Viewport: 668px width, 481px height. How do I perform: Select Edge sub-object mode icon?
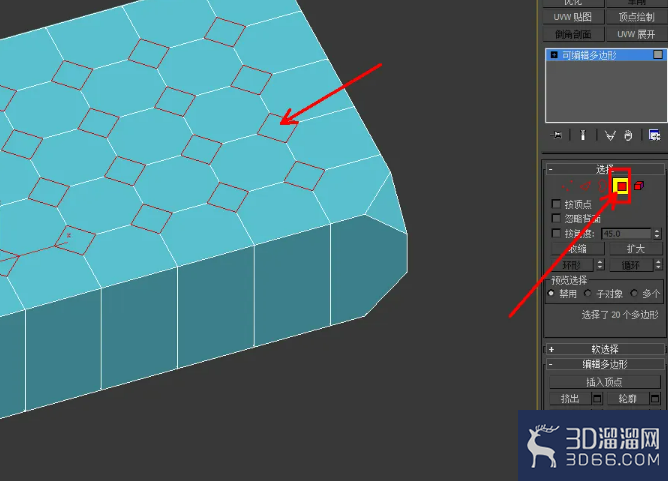click(585, 186)
